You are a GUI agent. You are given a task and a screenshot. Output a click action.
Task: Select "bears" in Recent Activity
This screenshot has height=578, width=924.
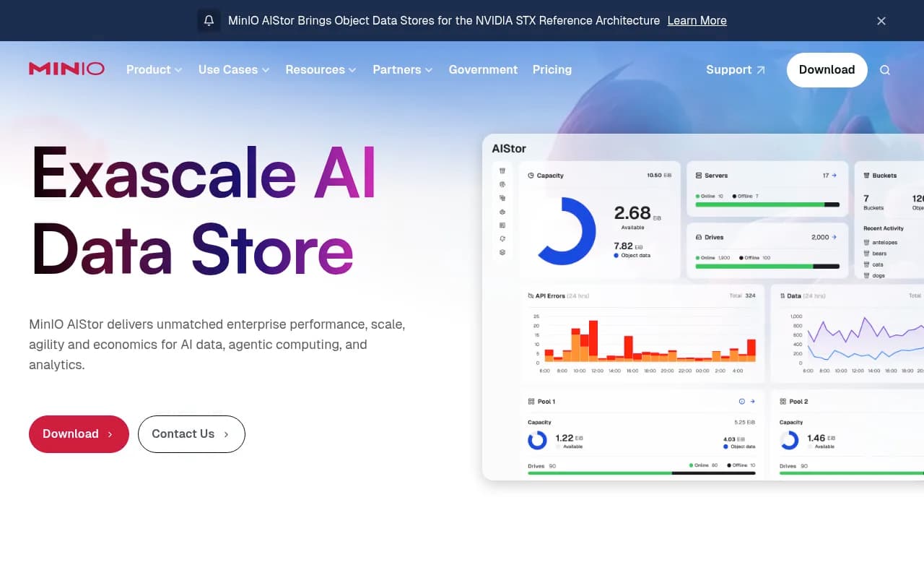coord(879,254)
